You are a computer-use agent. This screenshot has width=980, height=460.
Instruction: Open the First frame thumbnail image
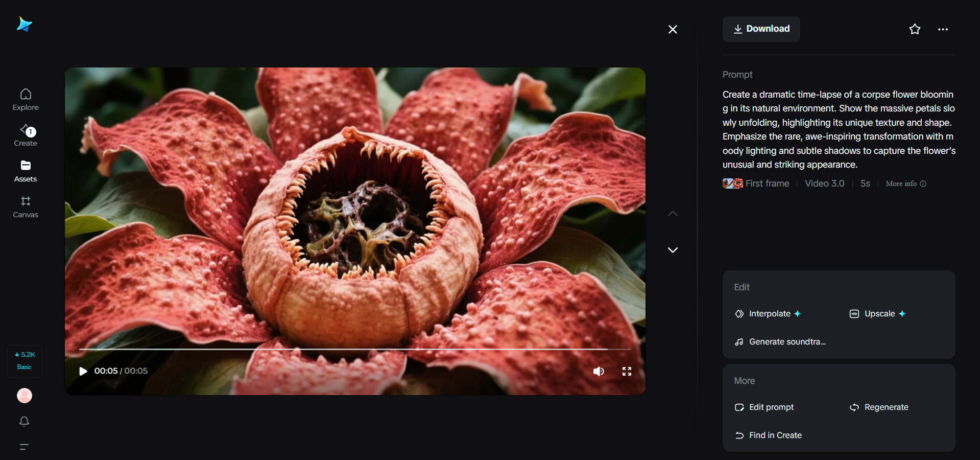tap(733, 183)
